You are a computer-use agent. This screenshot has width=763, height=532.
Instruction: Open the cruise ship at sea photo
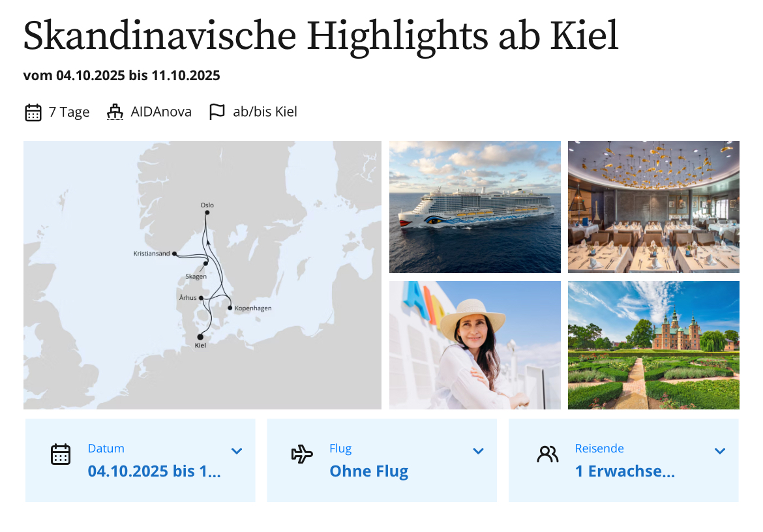coord(475,207)
